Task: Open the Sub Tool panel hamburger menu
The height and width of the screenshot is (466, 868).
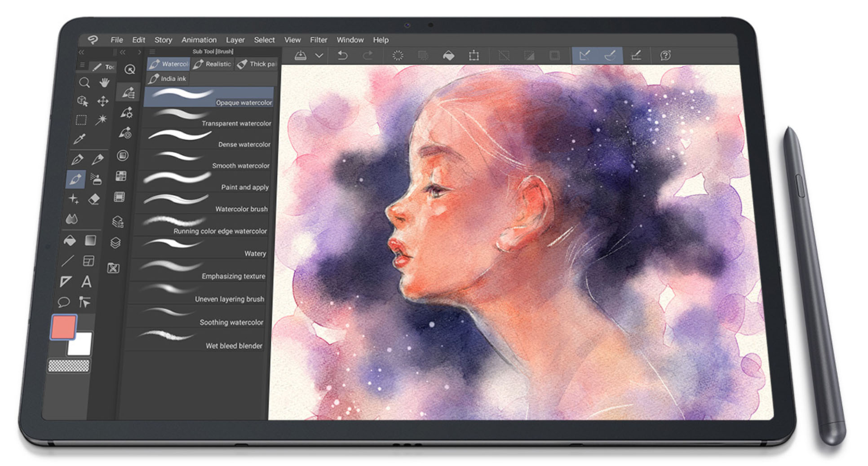Action: pos(152,52)
